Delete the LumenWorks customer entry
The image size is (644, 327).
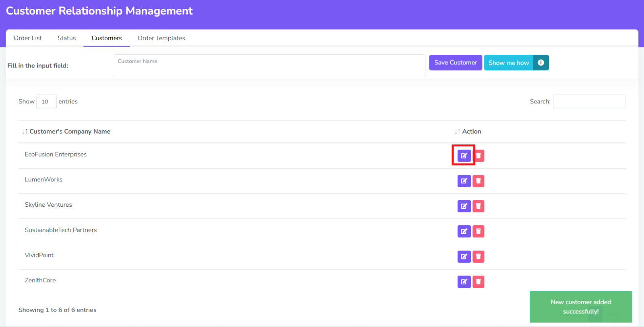click(478, 181)
